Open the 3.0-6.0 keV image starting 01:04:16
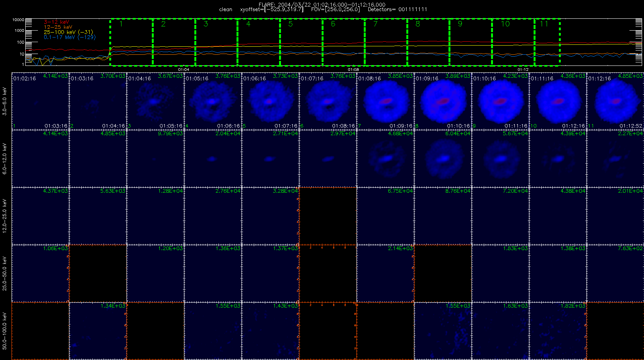Image resolution: width=644 pixels, height=360 pixels. 155,101
